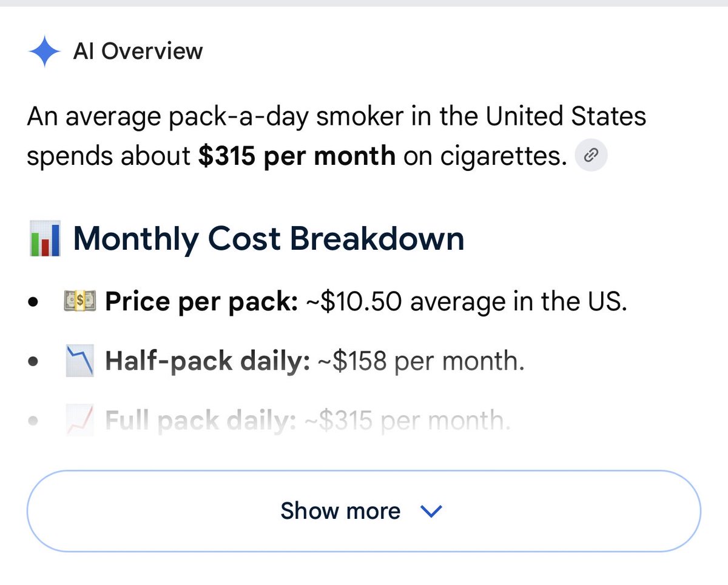728x585 pixels.
Task: Click the Price per pack label
Action: point(201,301)
